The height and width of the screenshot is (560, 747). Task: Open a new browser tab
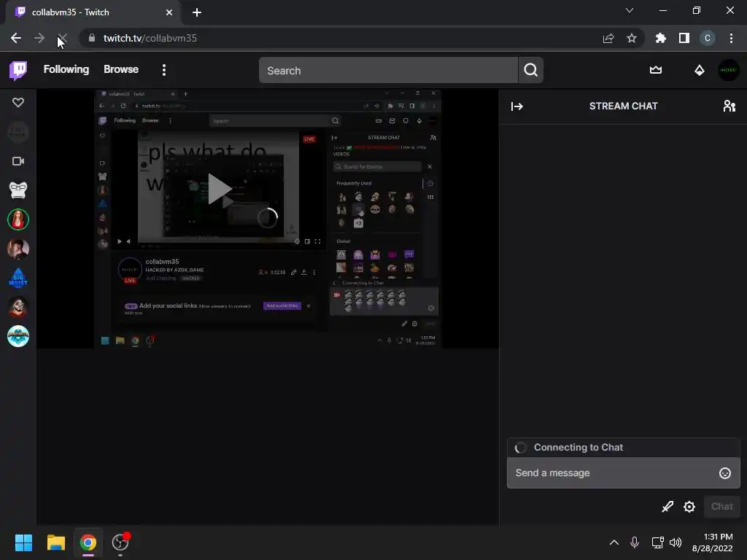pyautogui.click(x=197, y=12)
